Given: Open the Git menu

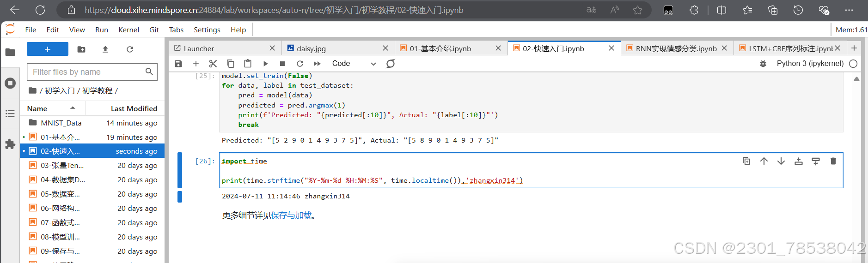Looking at the screenshot, I should (x=154, y=30).
